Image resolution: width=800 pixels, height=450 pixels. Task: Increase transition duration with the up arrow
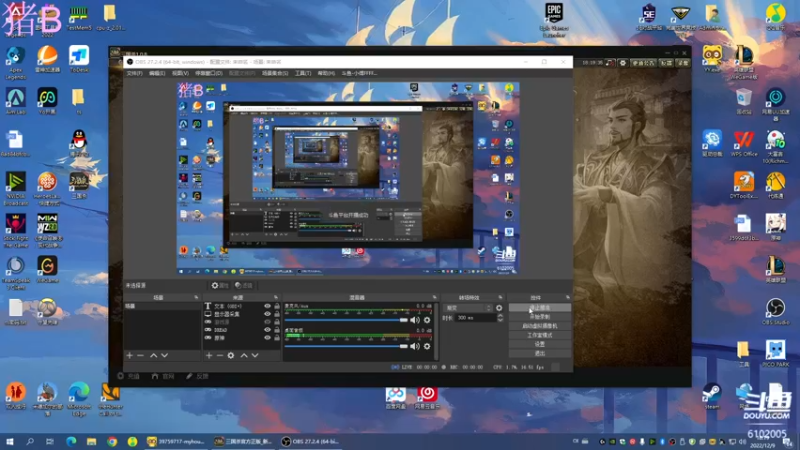point(499,315)
